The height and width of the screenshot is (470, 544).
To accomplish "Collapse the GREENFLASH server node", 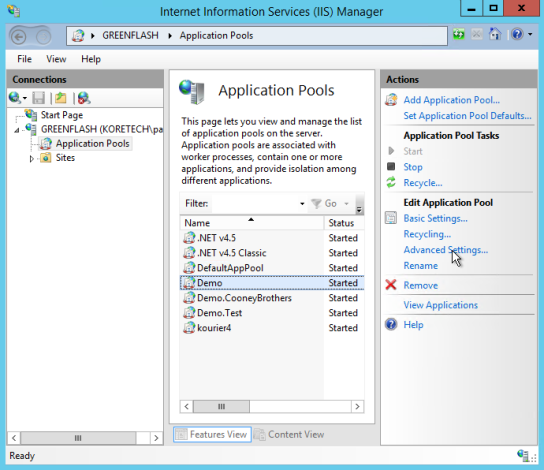I will 17,130.
